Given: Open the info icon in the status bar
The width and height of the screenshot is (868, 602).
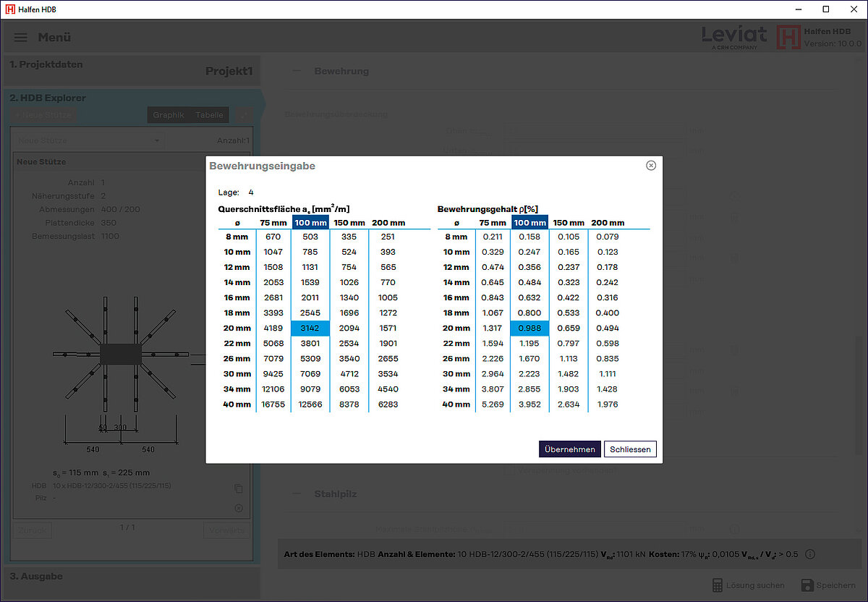Looking at the screenshot, I should coord(809,554).
